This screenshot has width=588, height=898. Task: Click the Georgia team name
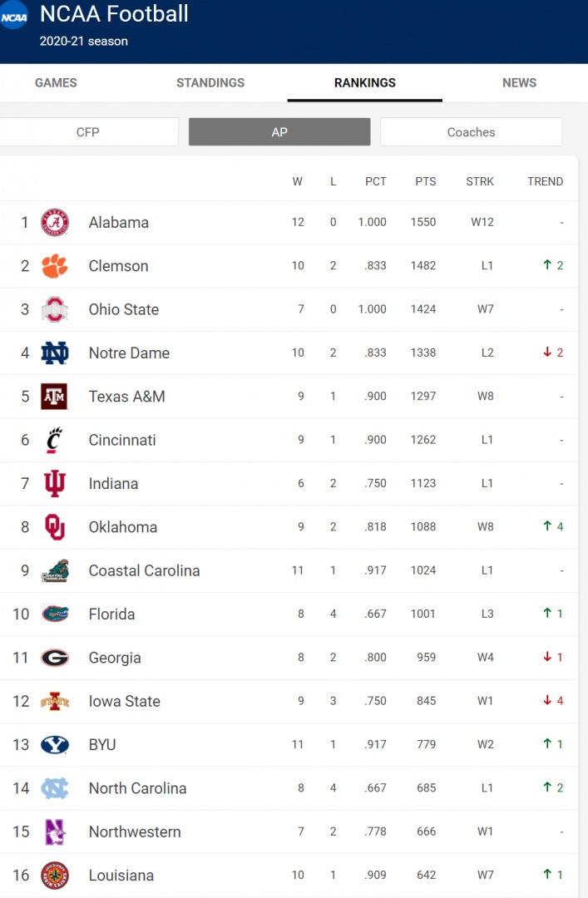[x=115, y=658]
